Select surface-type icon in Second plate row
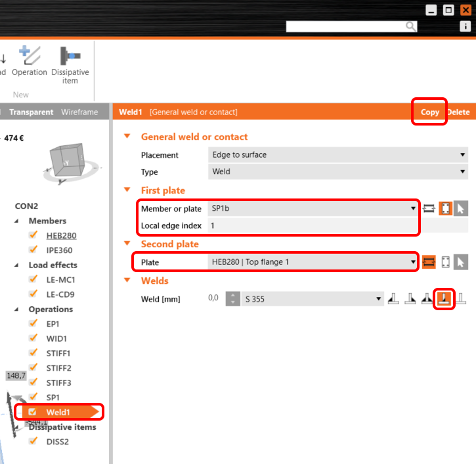The image size is (476, 464). 445,262
